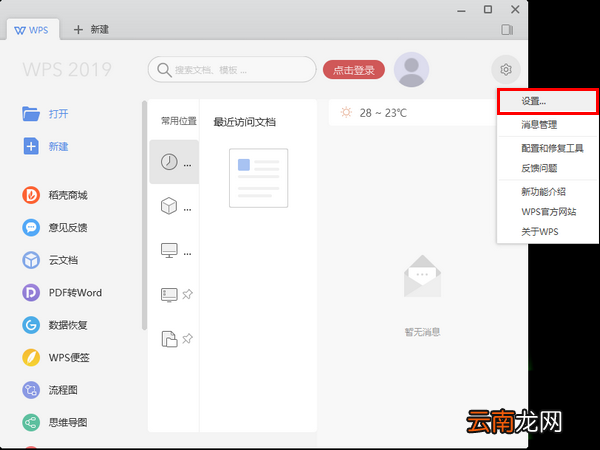Viewport: 600px width, 450px height.
Task: Select the recent clock location icon
Action: pos(169,162)
